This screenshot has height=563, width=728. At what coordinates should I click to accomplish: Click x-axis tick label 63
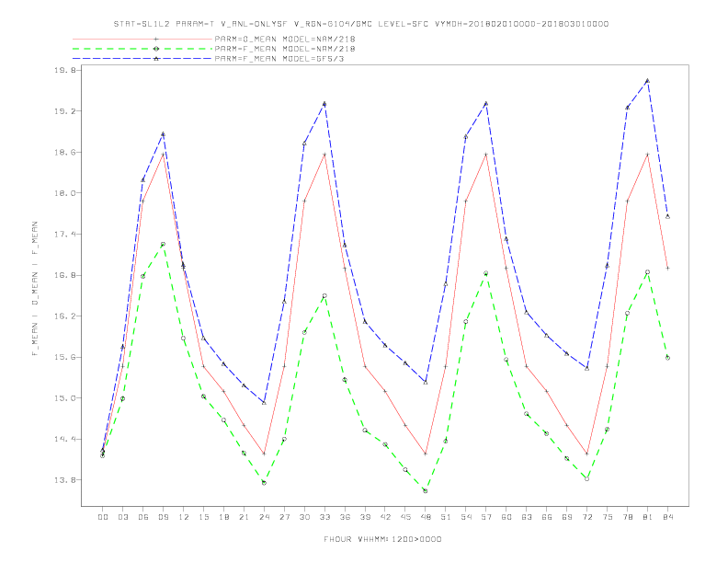coord(527,517)
